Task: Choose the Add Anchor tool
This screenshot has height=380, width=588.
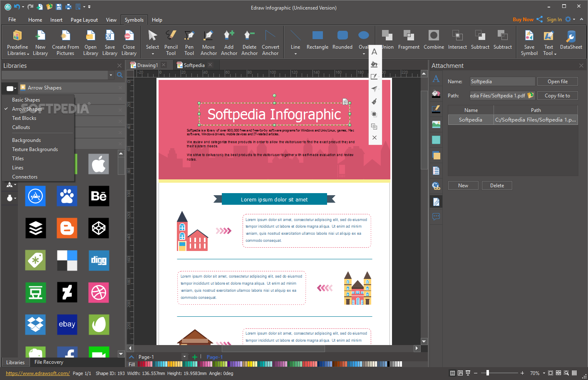Action: 229,42
